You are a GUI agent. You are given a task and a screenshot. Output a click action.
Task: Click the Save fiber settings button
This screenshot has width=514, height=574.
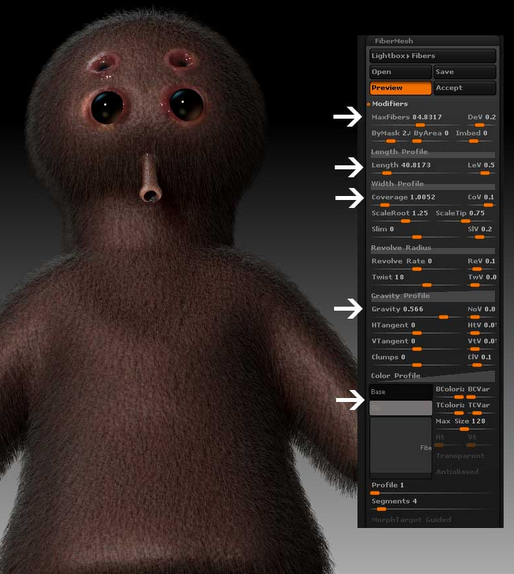(x=465, y=72)
